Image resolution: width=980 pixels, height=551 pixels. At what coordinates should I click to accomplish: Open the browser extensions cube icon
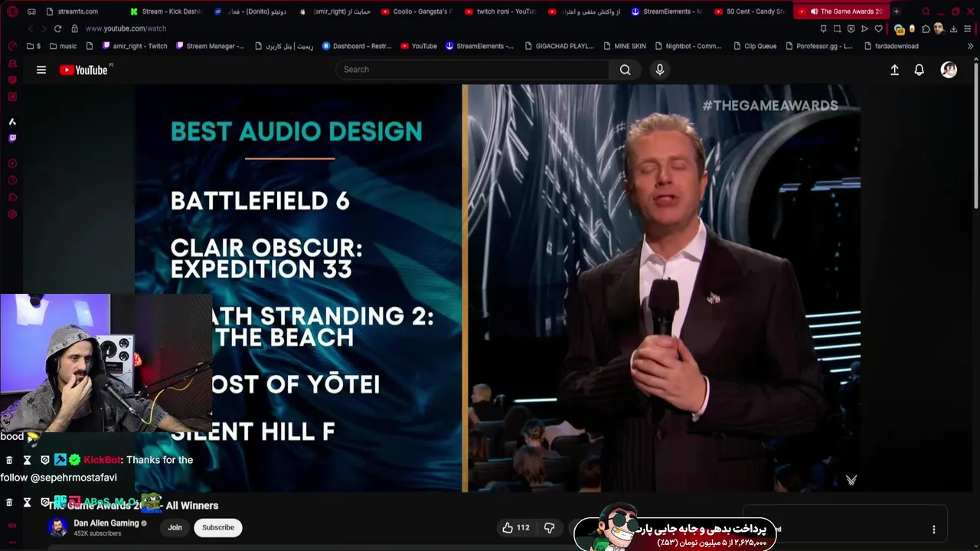tap(926, 28)
